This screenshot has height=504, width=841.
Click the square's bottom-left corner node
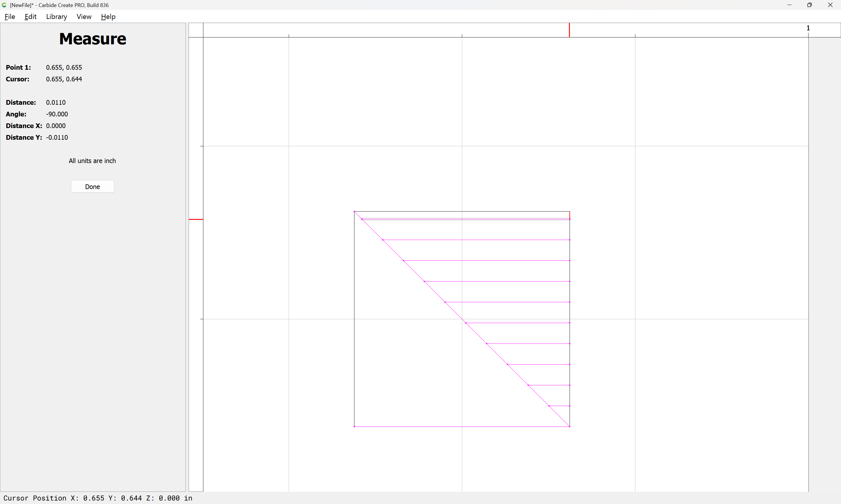[x=354, y=427]
